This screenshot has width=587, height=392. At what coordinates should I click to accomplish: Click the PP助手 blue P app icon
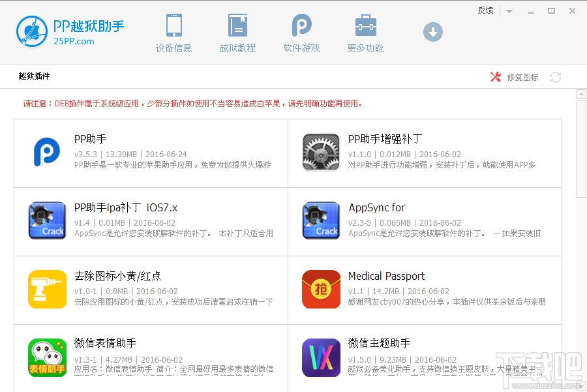(x=47, y=151)
